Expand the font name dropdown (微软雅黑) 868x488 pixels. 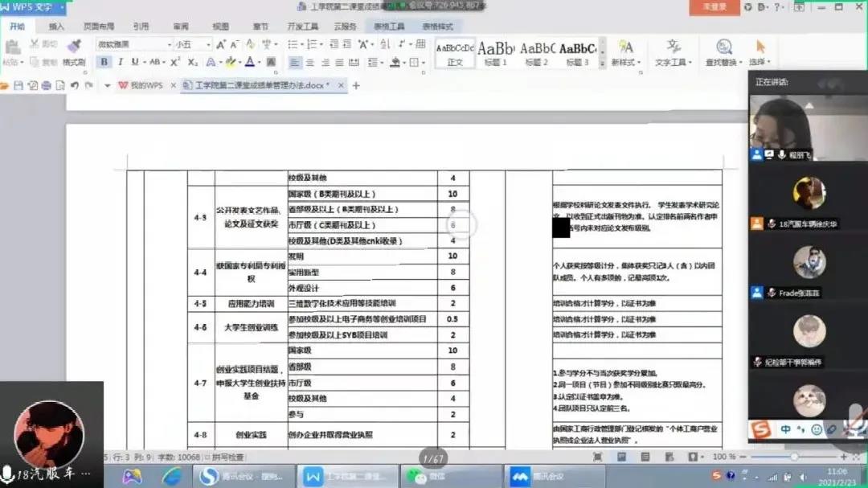tap(169, 44)
